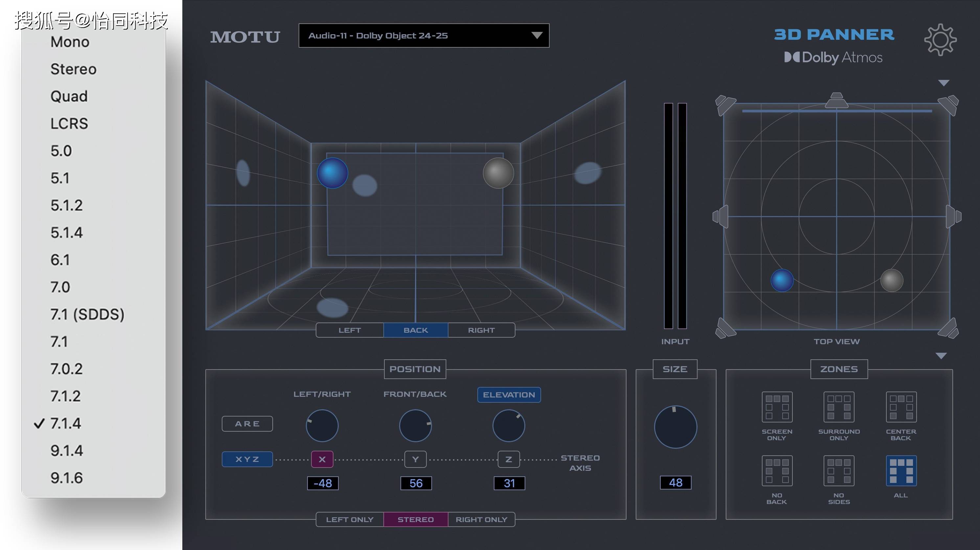Click the Dolby Atmos logo
The width and height of the screenshot is (980, 550).
[833, 58]
